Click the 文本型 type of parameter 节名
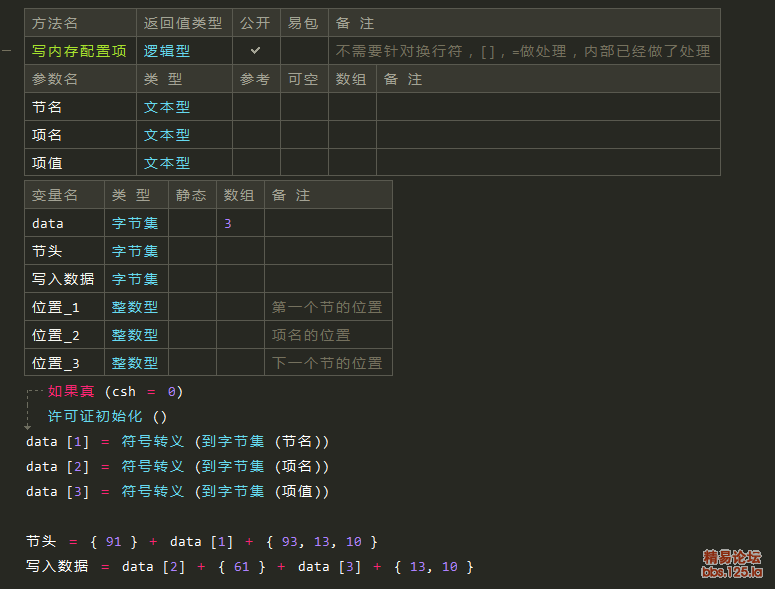775x589 pixels. point(167,107)
